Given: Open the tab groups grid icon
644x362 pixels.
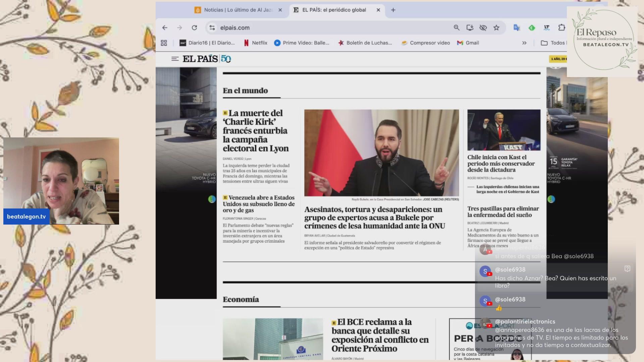Looking at the screenshot, I should 164,43.
